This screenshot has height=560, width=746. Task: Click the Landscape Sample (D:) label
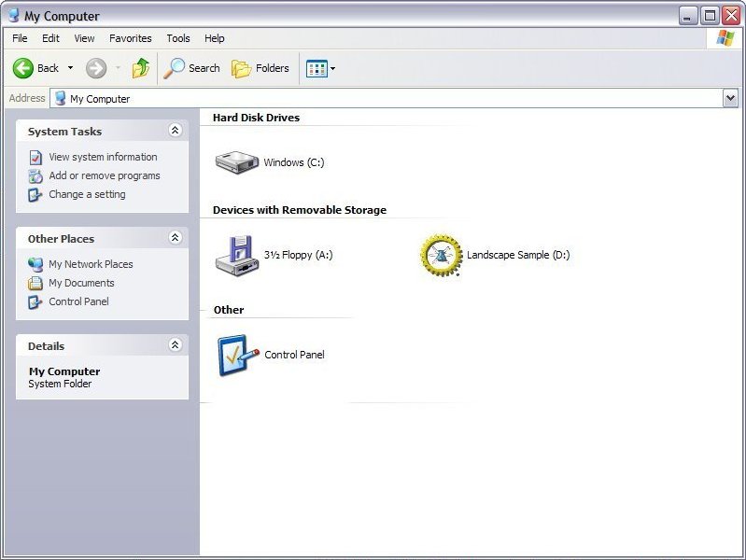[x=518, y=255]
